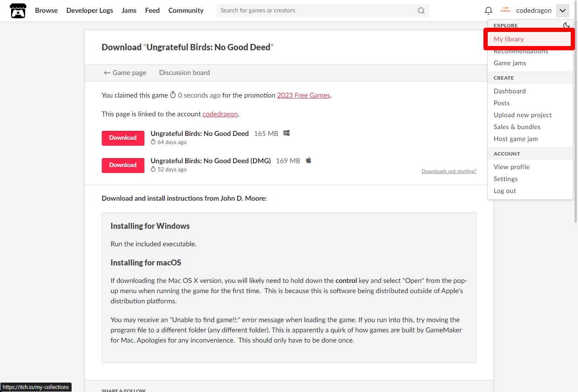The width and height of the screenshot is (578, 392).
Task: Choose Host game jam
Action: click(515, 139)
